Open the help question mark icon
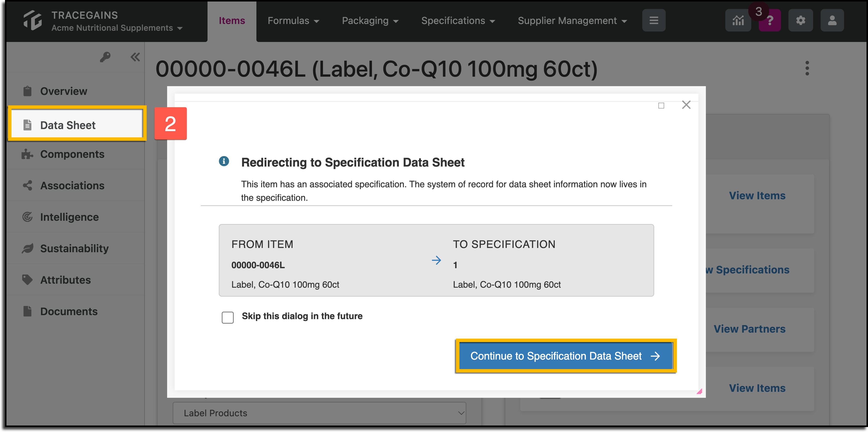Image resolution: width=868 pixels, height=432 pixels. (x=770, y=20)
